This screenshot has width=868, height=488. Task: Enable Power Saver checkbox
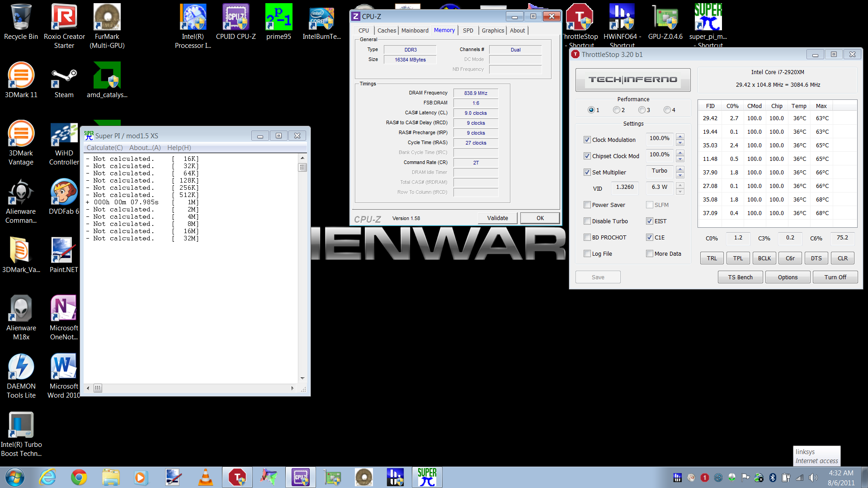pyautogui.click(x=587, y=205)
